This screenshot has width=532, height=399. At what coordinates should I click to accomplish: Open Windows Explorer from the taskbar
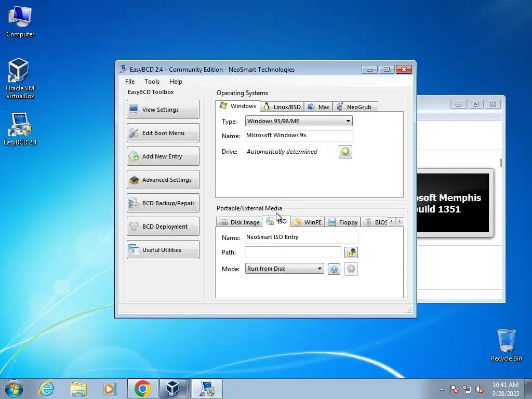click(x=78, y=389)
